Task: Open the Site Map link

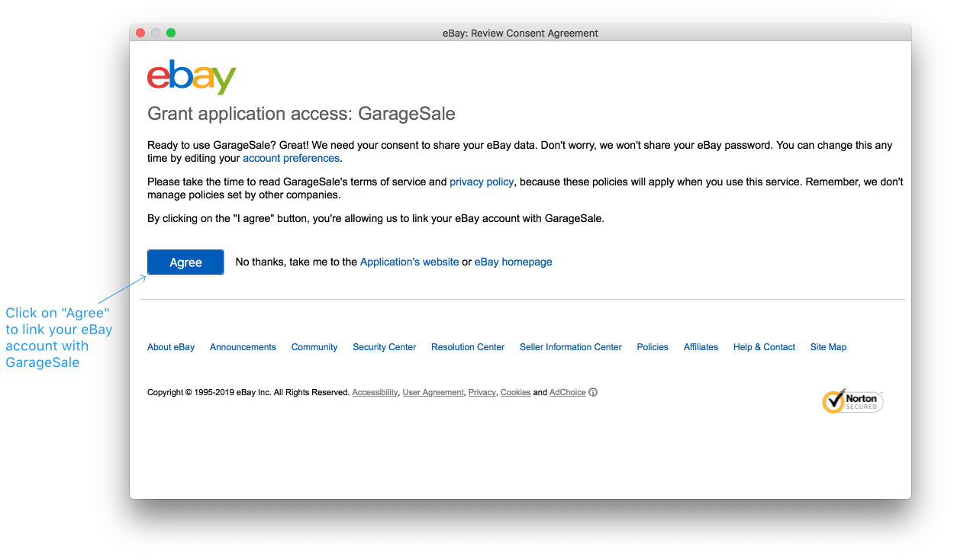Action: (x=828, y=347)
